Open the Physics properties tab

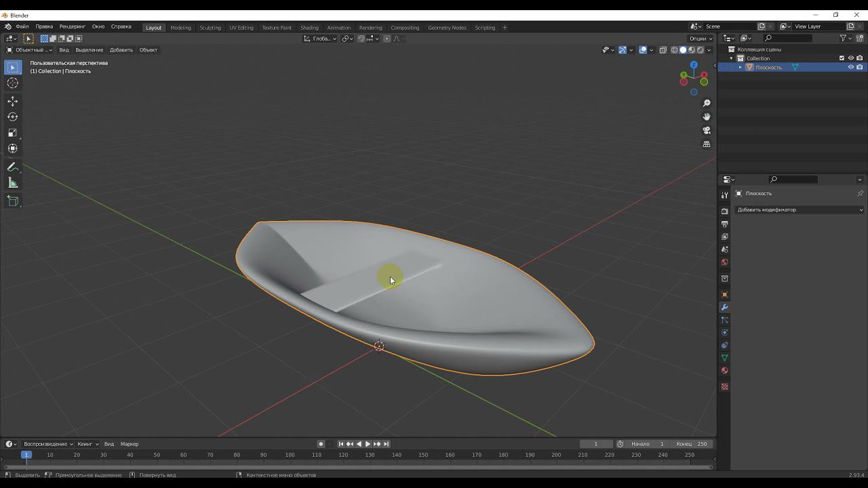point(724,333)
